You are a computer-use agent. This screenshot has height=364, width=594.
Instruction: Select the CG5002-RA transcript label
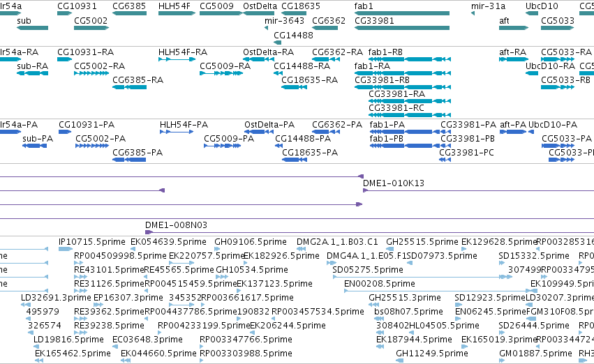tap(100, 66)
